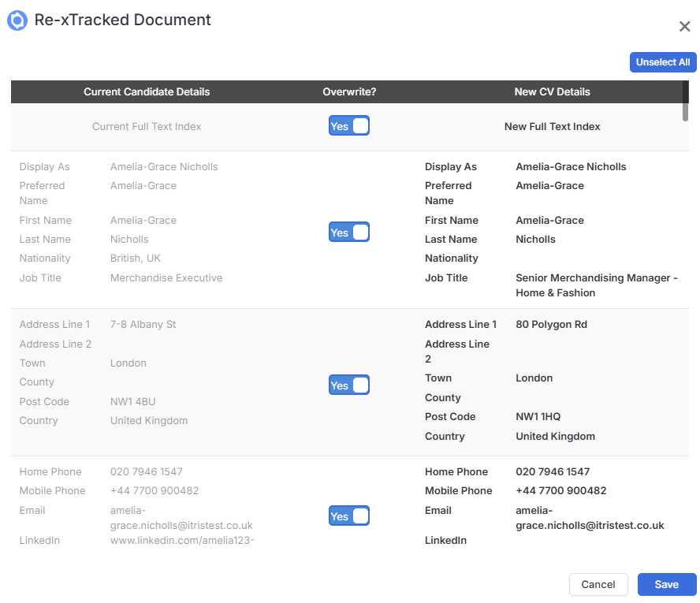This screenshot has width=700, height=603.
Task: Toggle overwrite for address section
Action: (348, 385)
